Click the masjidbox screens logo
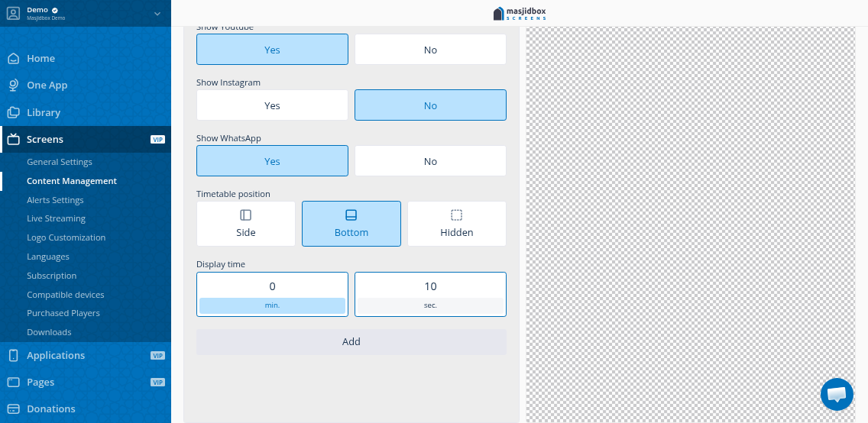868x423 pixels. point(520,13)
